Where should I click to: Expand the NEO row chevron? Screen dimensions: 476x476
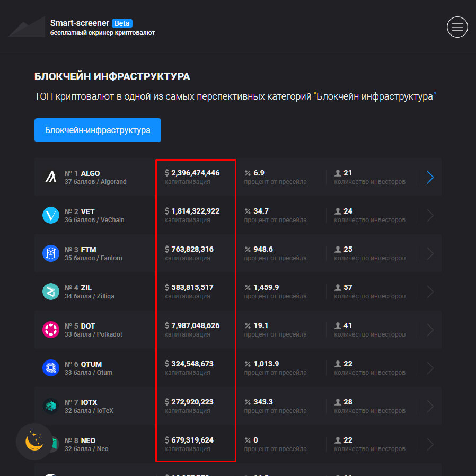pos(430,445)
